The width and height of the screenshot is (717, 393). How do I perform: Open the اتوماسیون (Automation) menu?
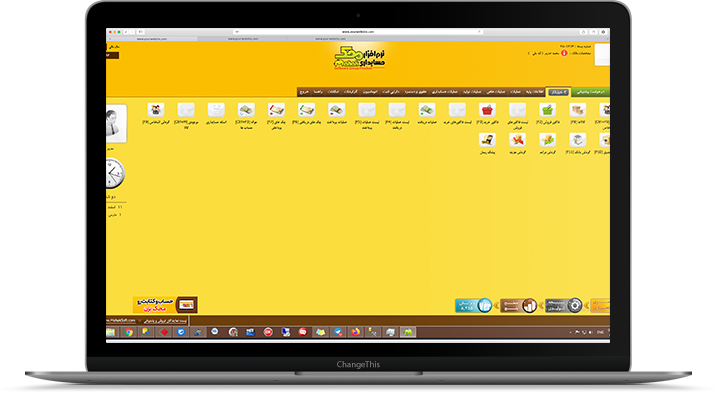coord(370,92)
